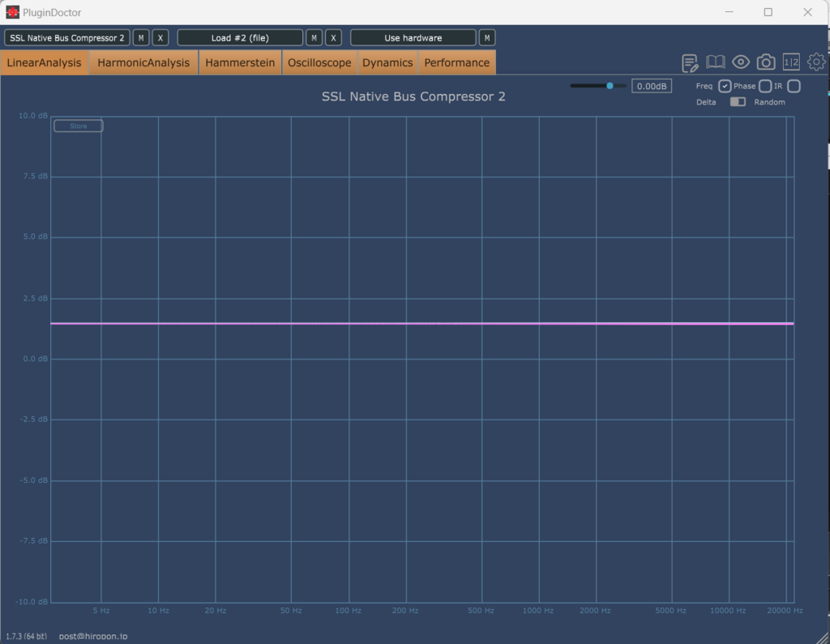Click the Delta label

[706, 102]
